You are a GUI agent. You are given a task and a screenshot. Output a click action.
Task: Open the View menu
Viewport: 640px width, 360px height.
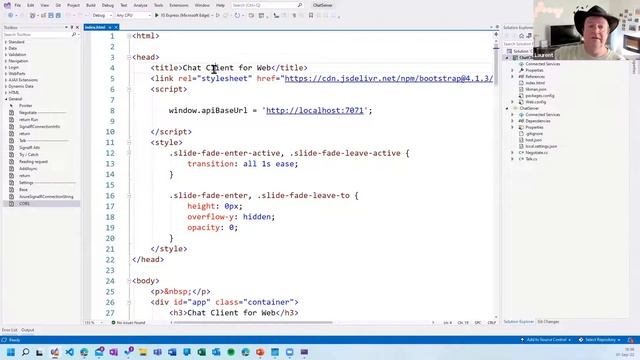(x=44, y=5)
